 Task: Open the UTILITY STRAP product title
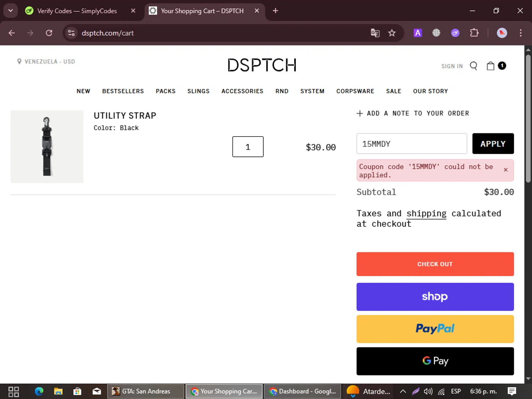[x=125, y=116]
